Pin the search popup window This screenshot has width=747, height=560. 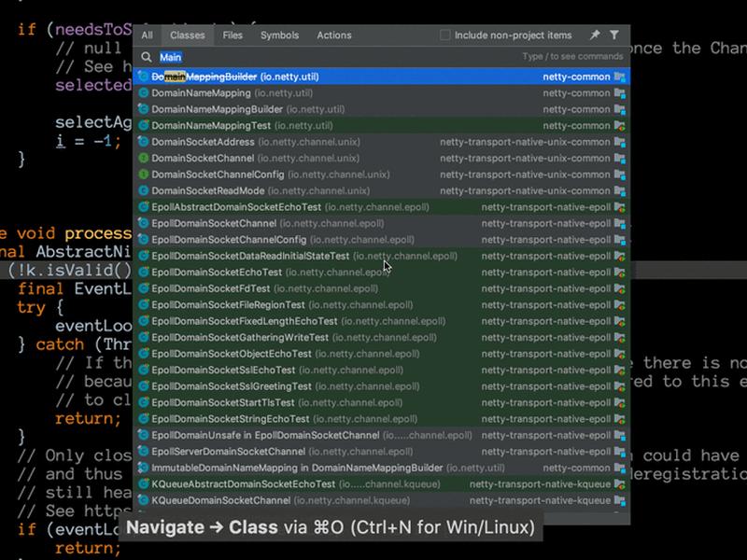point(595,35)
